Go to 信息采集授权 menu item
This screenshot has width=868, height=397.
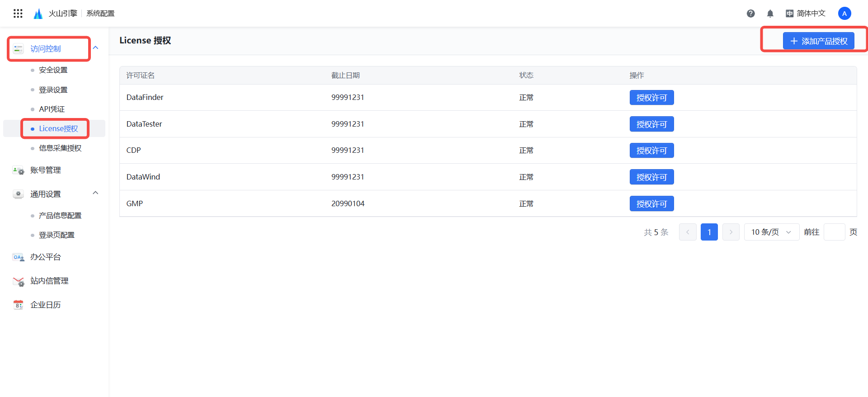pyautogui.click(x=60, y=148)
